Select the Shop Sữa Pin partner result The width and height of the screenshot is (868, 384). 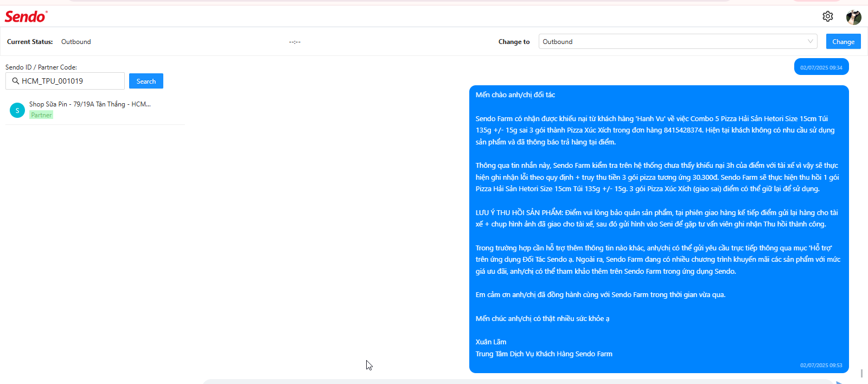95,109
